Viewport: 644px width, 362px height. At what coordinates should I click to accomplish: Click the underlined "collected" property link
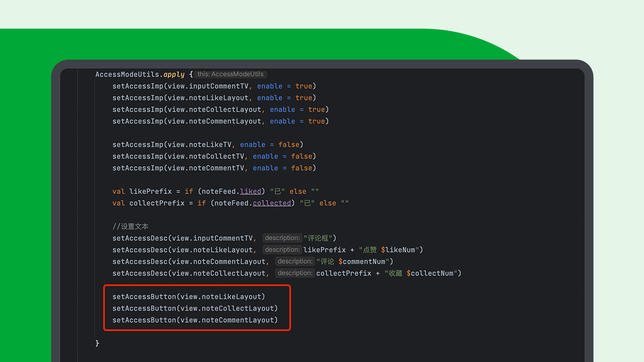[x=272, y=203]
